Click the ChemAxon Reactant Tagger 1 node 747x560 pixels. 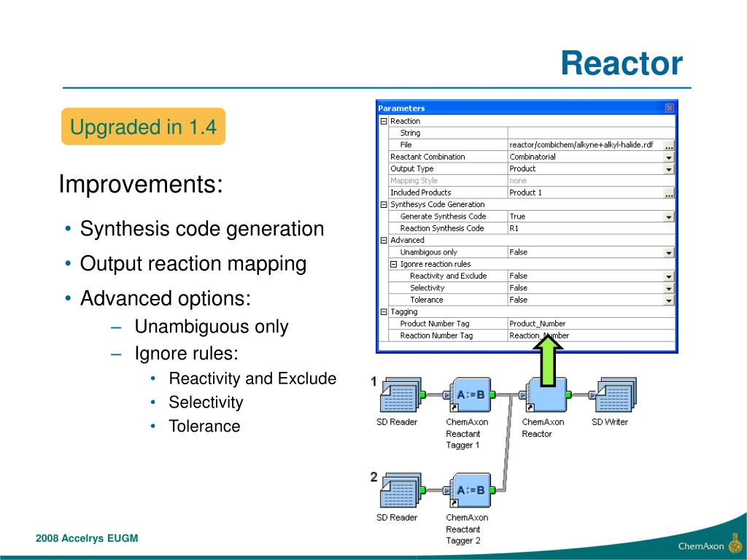pos(470,394)
